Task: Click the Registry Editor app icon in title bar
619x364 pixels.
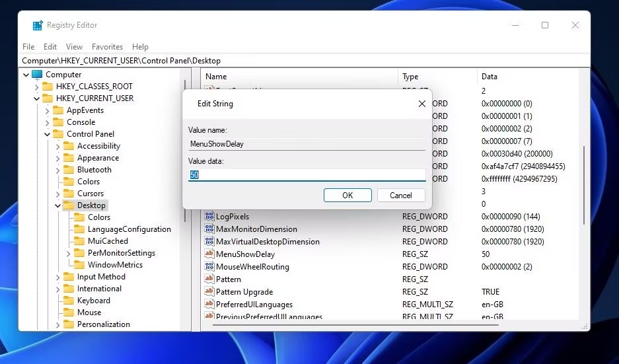Action: [38, 25]
